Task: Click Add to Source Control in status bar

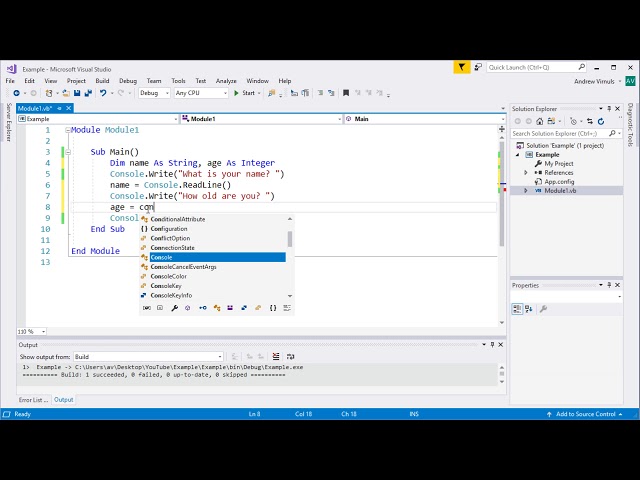Action: pos(584,414)
